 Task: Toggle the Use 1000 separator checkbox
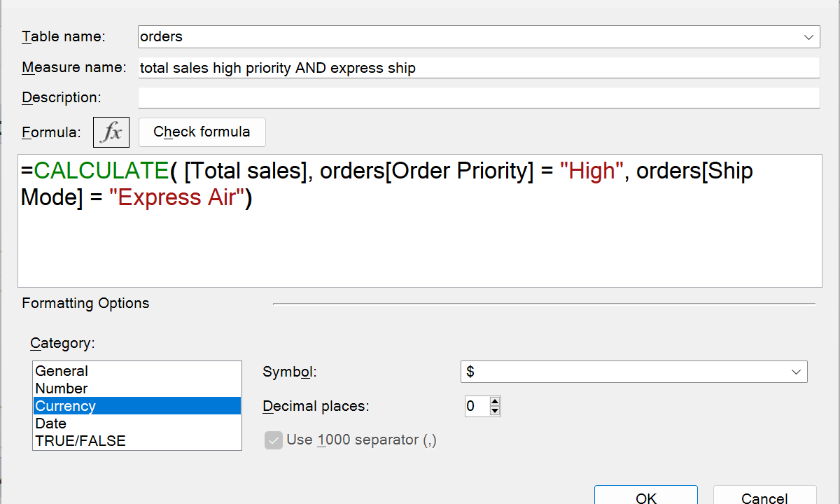coord(274,440)
